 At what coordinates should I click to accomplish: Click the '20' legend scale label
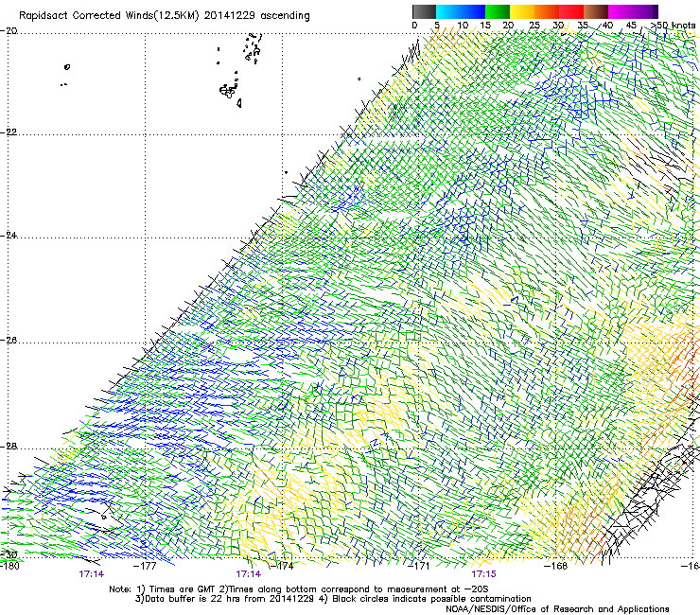coord(509,26)
